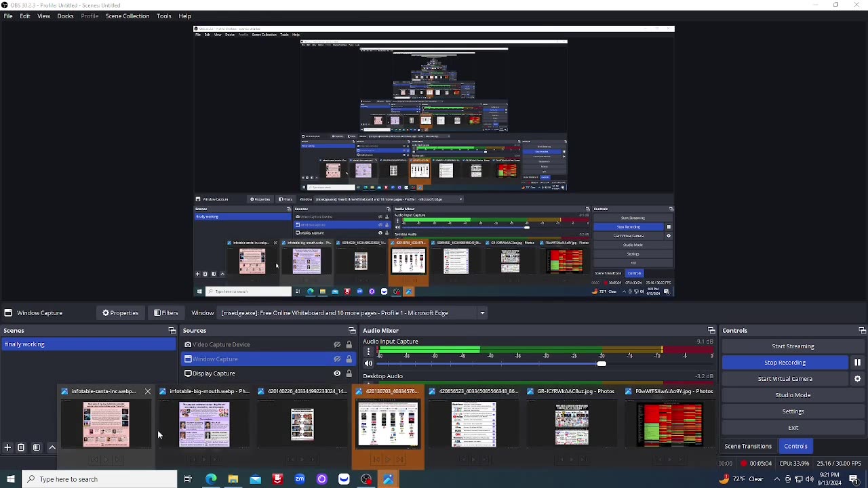Switch to the Controls tab
Viewport: 868px width, 488px height.
coord(795,446)
